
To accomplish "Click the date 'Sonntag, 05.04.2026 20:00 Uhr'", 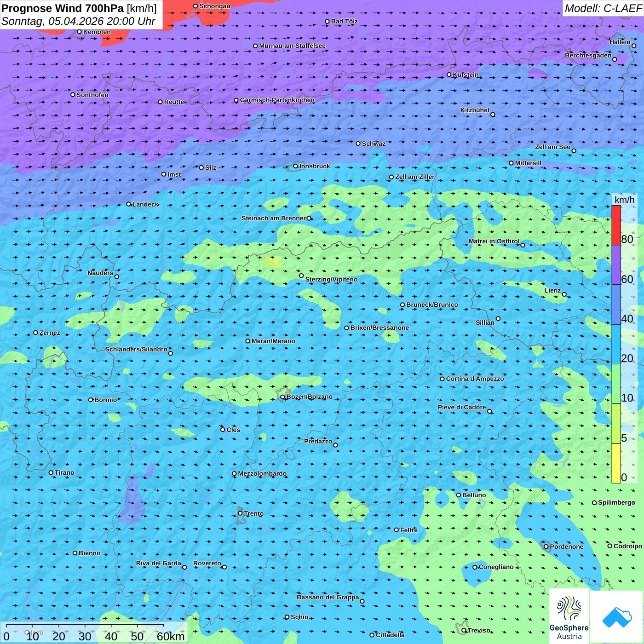I will (78, 21).
